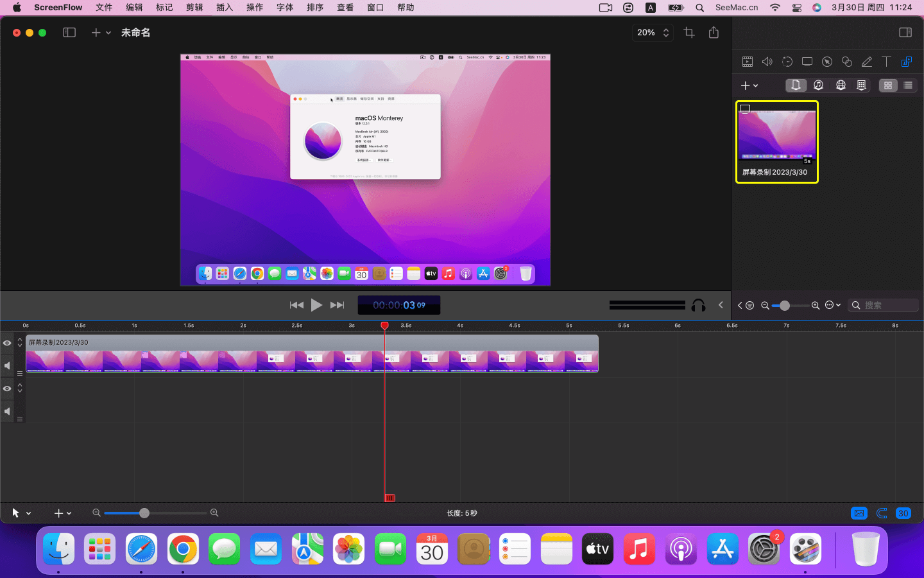Image resolution: width=924 pixels, height=578 pixels.
Task: Select the Callout mouse-pointer inspector icon
Action: click(x=827, y=62)
